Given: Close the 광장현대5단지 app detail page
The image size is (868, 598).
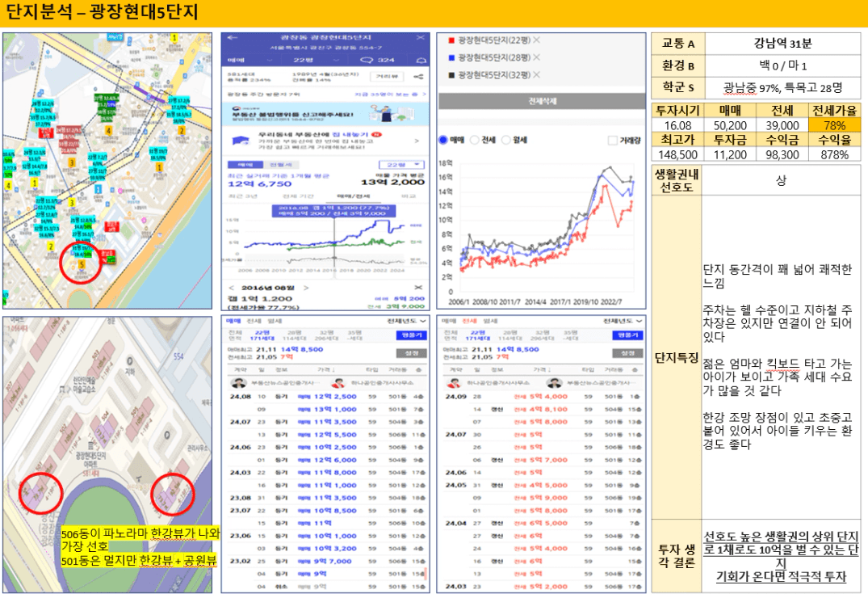Looking at the screenshot, I should tap(420, 38).
